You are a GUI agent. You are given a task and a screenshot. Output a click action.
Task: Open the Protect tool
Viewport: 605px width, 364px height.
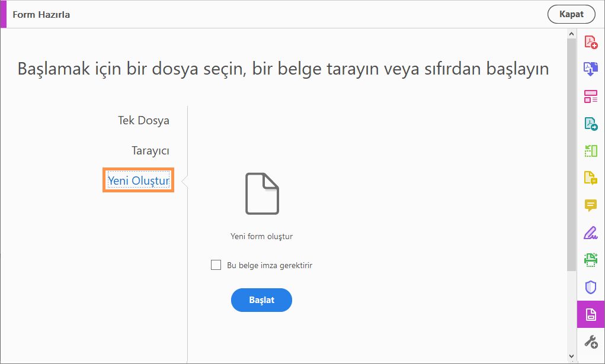click(x=590, y=287)
